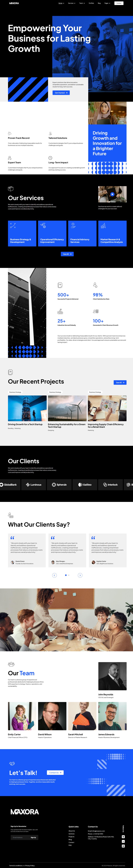Click the chat icon above What Our Clients Say
Image resolution: width=133 pixels, height=868 pixels.
coord(11,515)
